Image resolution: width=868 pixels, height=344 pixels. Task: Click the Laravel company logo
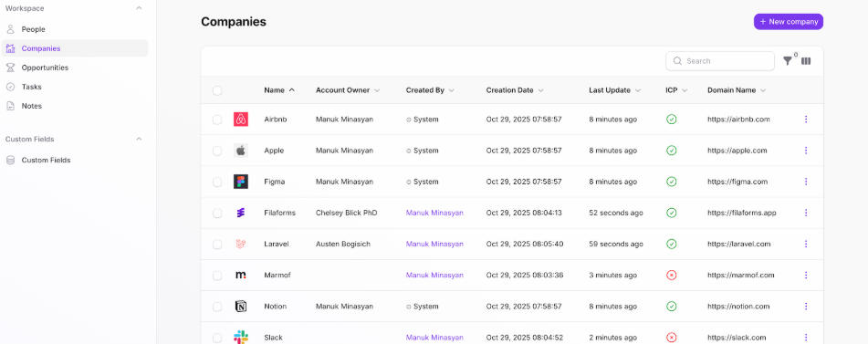241,244
